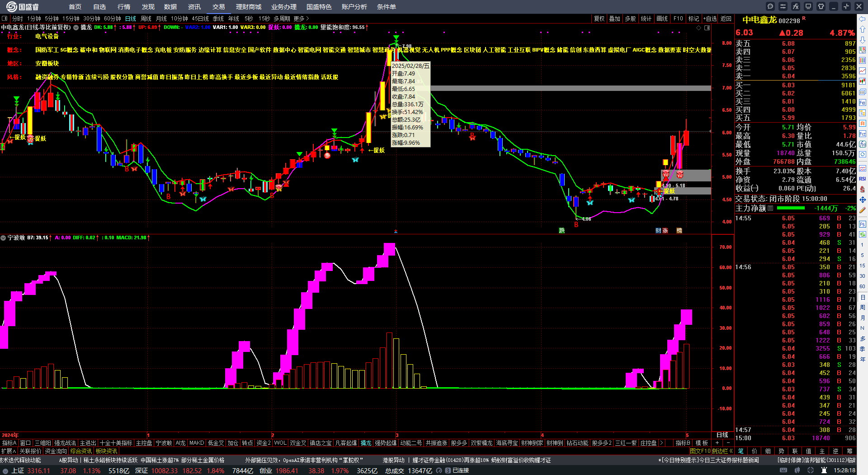Select 擒龙 indicator tab in bottom bar
The image size is (868, 475).
point(366,443)
